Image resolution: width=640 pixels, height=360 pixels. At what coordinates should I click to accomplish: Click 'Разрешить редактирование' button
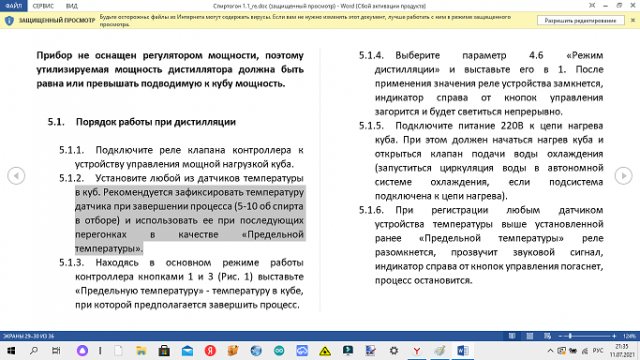(x=580, y=20)
